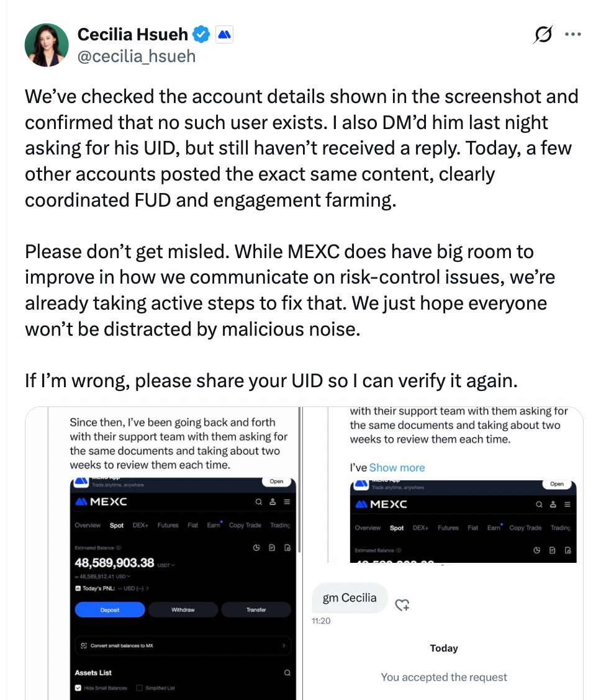
Task: Click the MEXC affiliation badge beside the name
Action: (224, 35)
